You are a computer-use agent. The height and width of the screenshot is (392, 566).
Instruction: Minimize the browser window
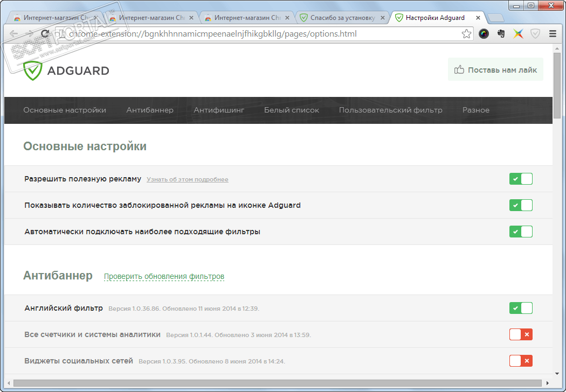pos(516,5)
